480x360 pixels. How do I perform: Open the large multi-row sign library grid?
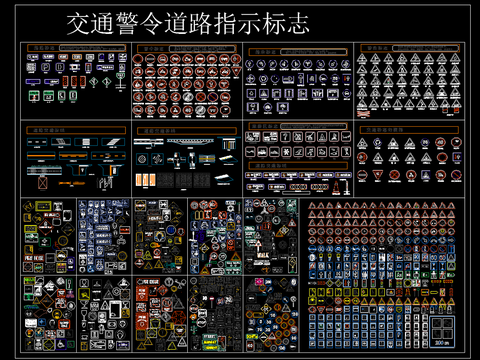pos(382,275)
